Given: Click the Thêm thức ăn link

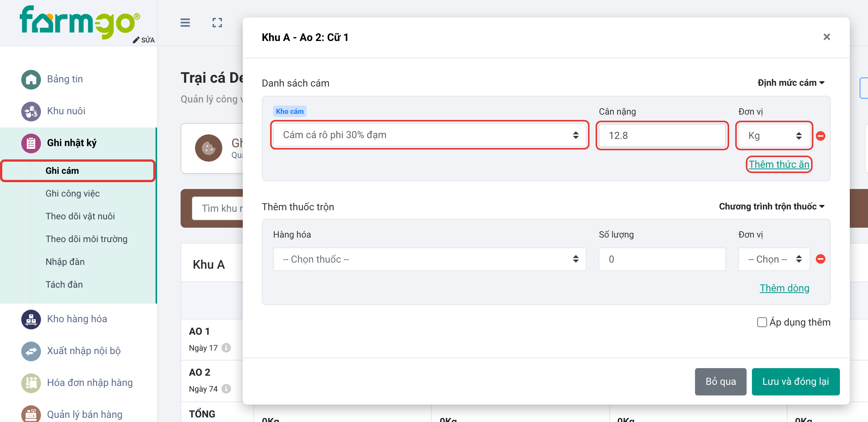Looking at the screenshot, I should coord(779,164).
